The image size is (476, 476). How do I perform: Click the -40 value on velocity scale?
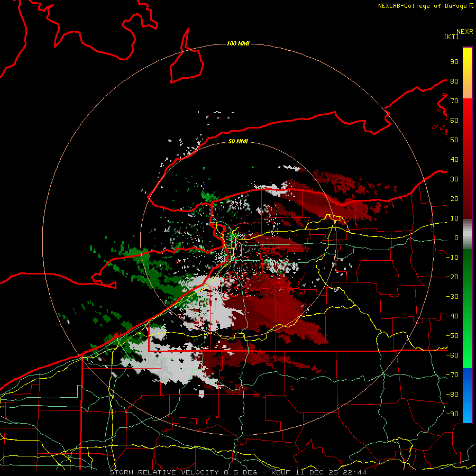pos(452,316)
